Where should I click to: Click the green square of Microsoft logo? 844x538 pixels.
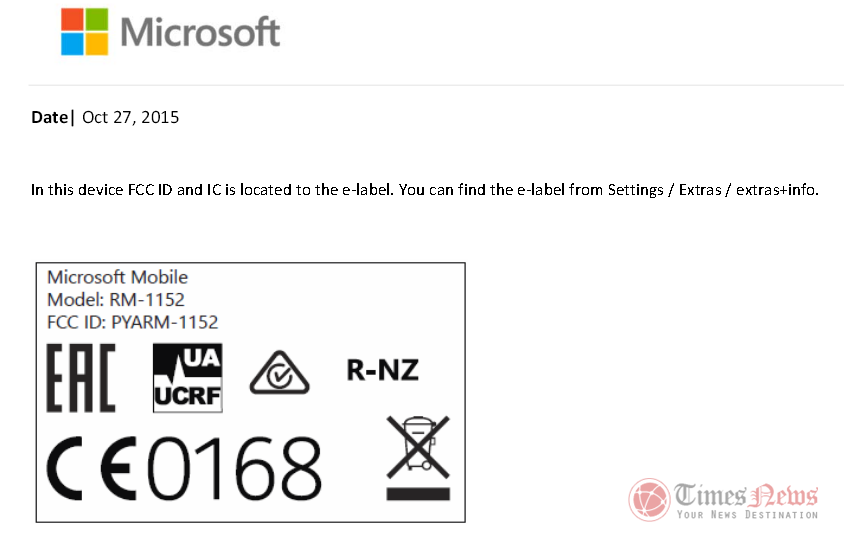tap(97, 19)
